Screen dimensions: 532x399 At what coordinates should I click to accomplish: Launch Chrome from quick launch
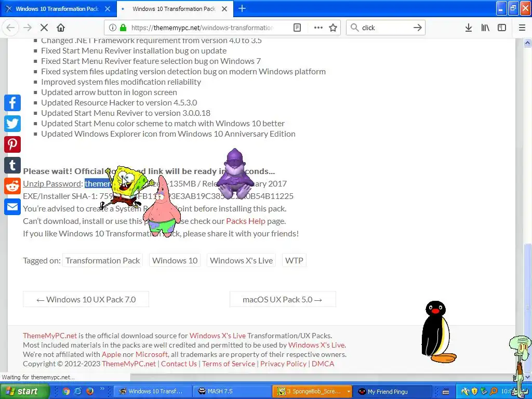66,391
